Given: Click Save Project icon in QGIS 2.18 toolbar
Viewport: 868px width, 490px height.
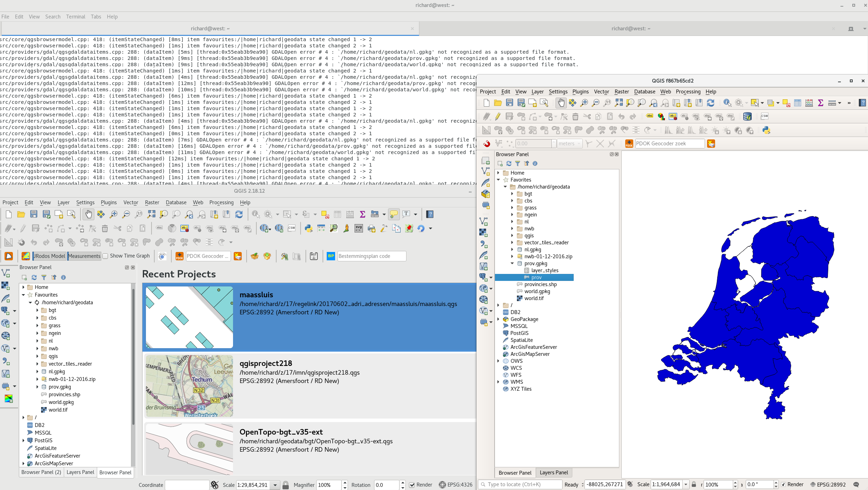Looking at the screenshot, I should 34,214.
